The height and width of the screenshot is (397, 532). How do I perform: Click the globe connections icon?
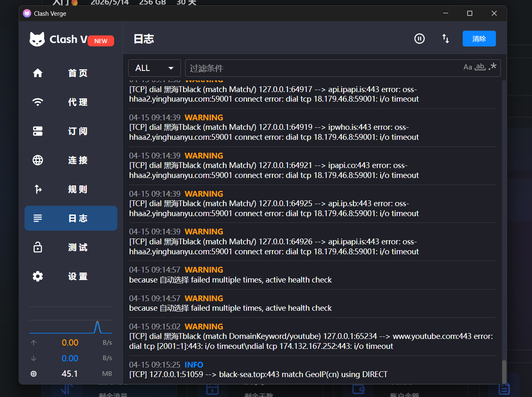(x=38, y=160)
